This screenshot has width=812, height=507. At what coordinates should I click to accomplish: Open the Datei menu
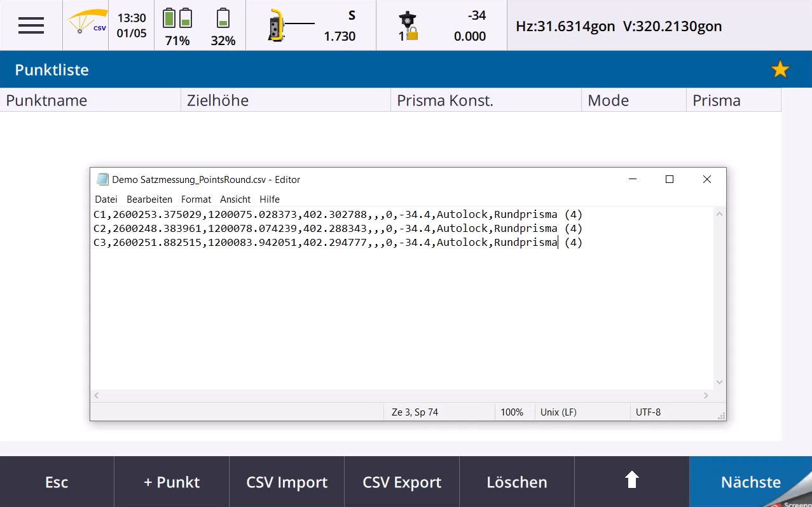(x=106, y=199)
